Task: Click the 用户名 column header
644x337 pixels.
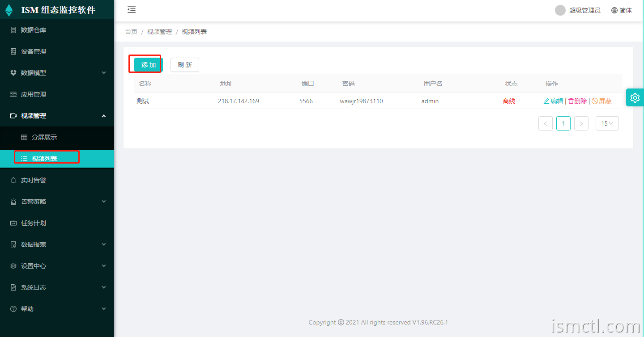Action: click(433, 84)
